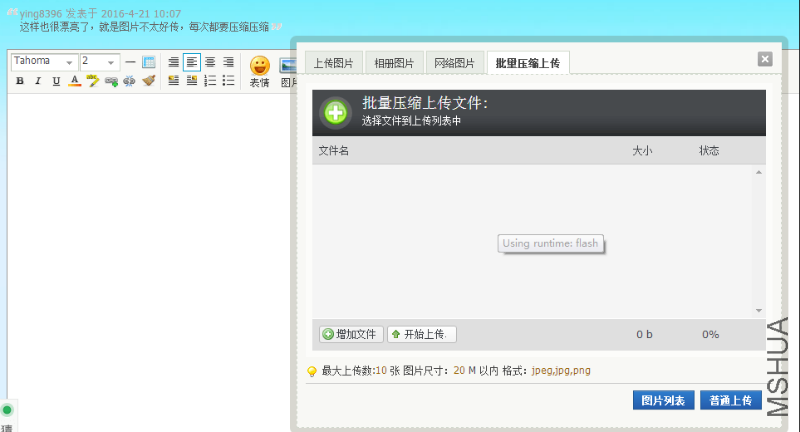
Task: Click the 状态 column header
Action: [709, 150]
